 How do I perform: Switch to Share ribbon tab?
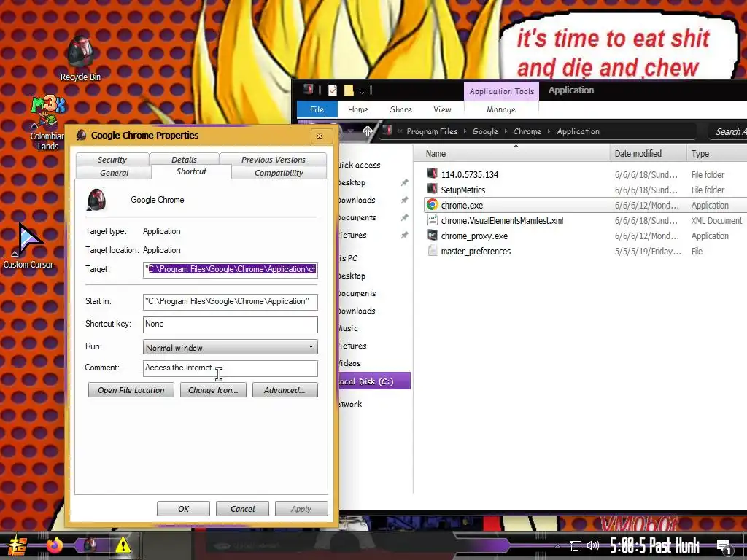click(x=400, y=109)
